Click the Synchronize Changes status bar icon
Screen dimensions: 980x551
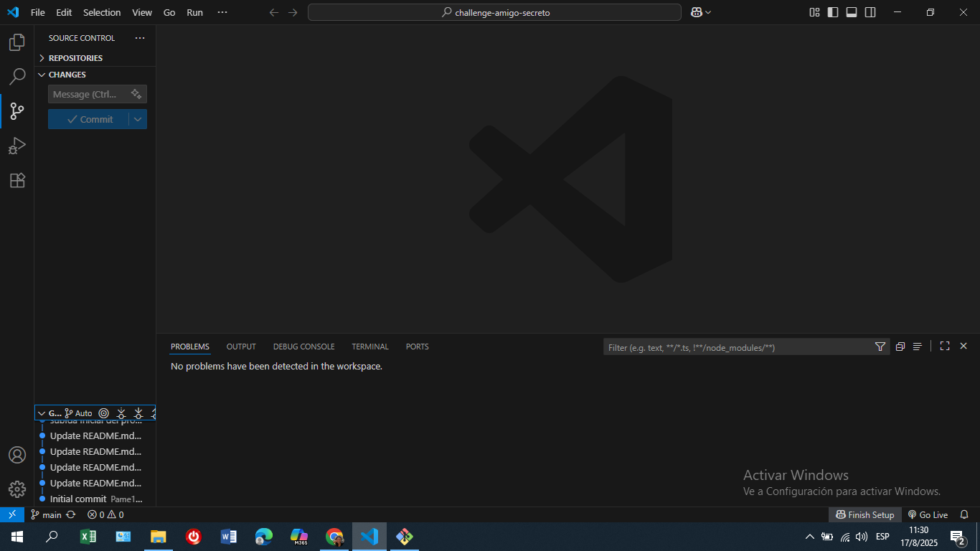click(x=70, y=514)
